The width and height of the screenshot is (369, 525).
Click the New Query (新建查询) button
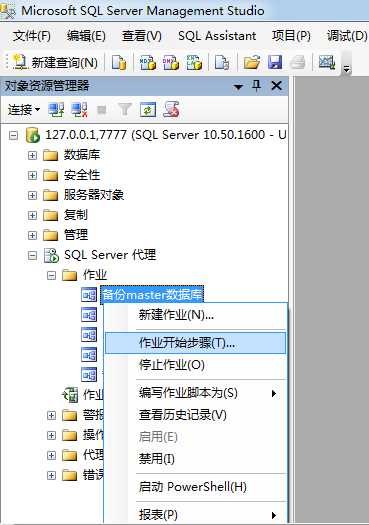pos(55,62)
